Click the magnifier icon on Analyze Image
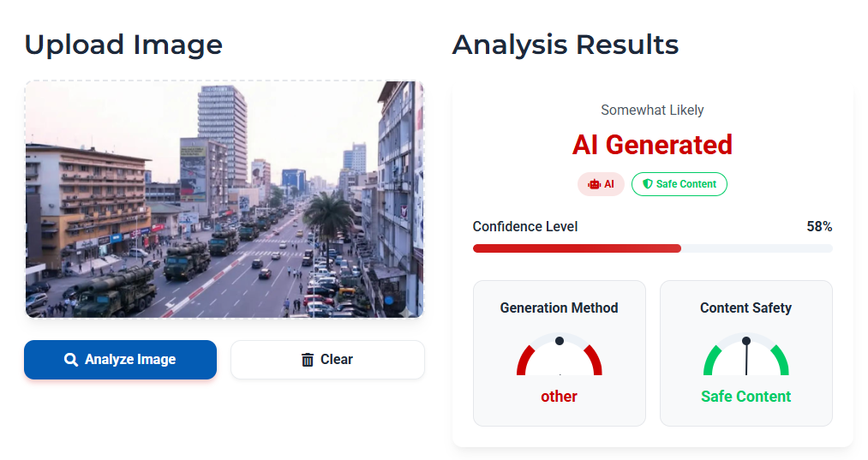Screen dimensions: 868x460 [x=71, y=360]
